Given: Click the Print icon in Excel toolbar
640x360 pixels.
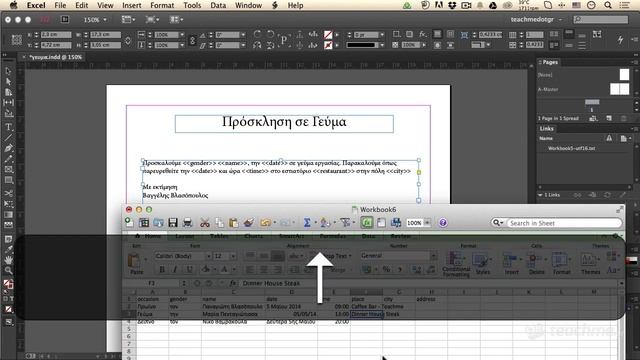Looking at the screenshot, I should [x=187, y=222].
